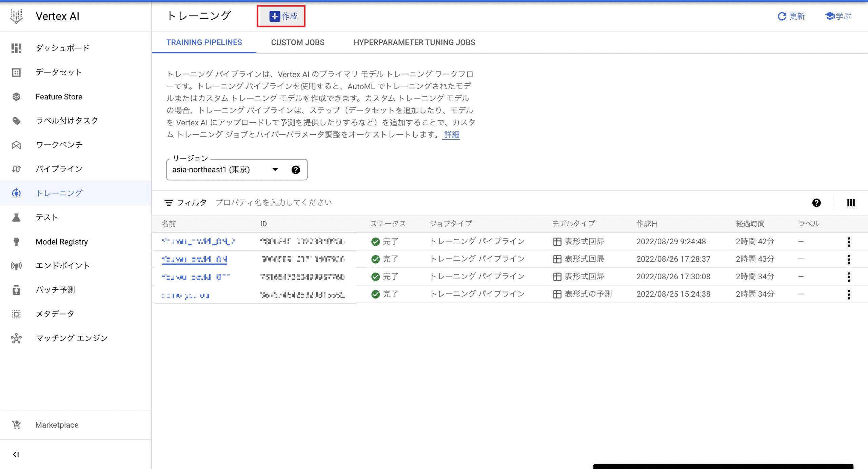Click the refresh 更新 icon at top right
Screen dimensions: 868x469
[782, 16]
